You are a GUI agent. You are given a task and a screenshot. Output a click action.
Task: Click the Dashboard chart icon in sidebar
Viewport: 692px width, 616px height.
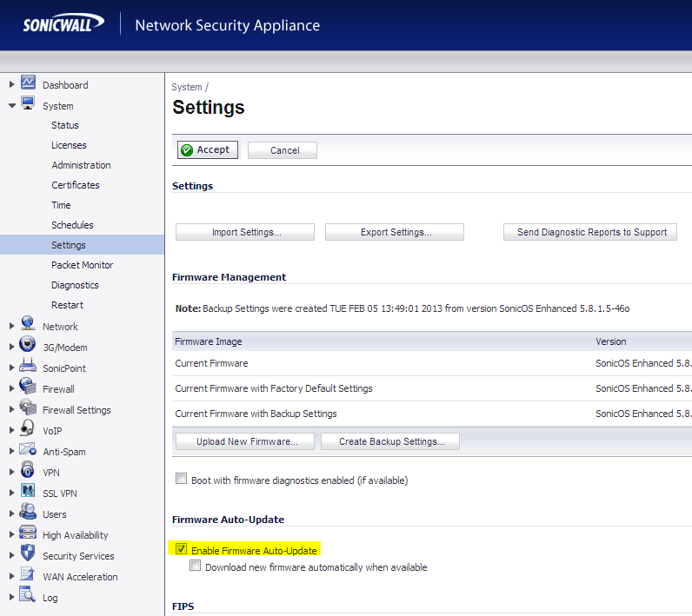coord(28,83)
